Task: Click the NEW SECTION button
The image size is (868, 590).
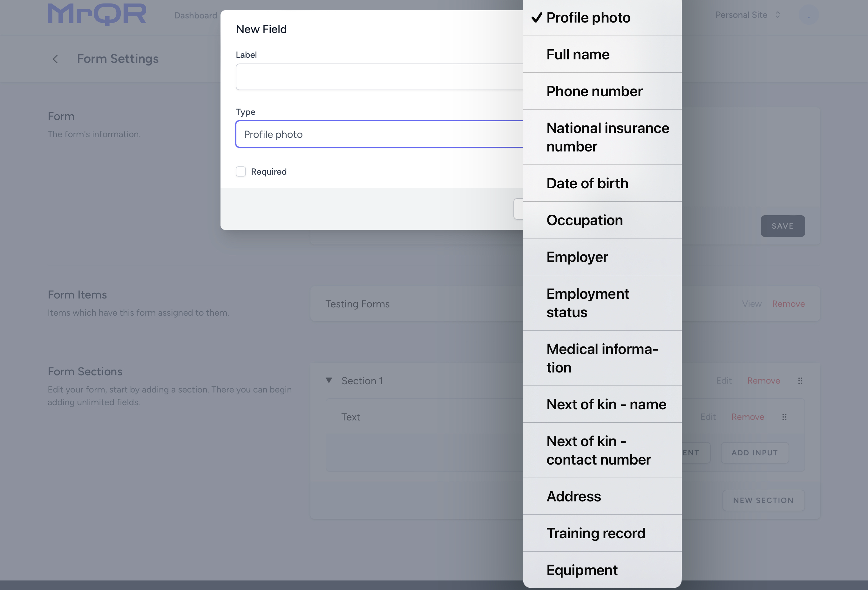Action: coord(763,500)
